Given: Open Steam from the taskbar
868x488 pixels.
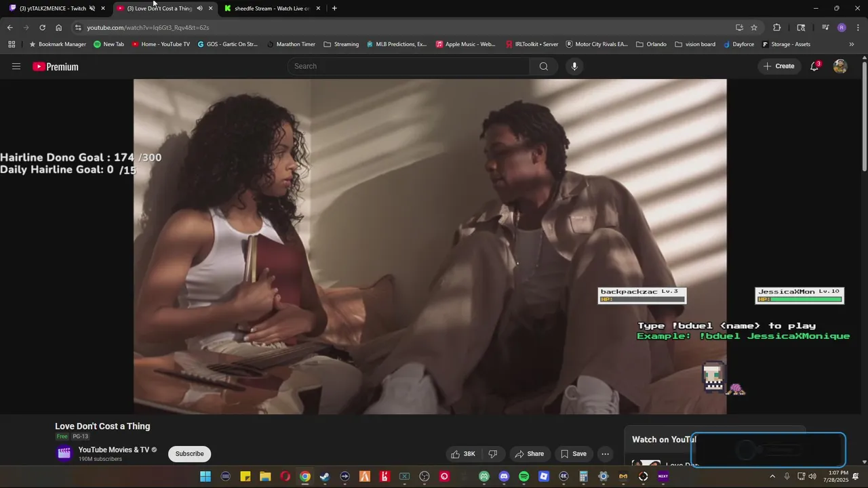Looking at the screenshot, I should click(325, 476).
